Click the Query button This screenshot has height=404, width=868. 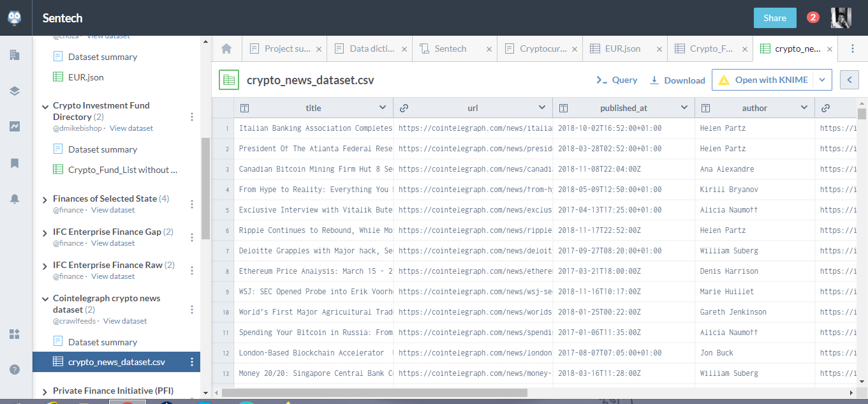coord(617,80)
